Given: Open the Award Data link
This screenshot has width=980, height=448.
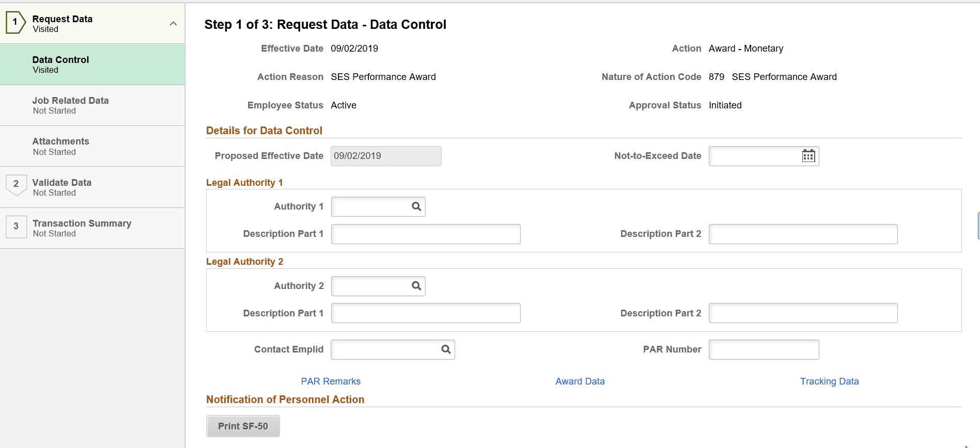Looking at the screenshot, I should [580, 381].
